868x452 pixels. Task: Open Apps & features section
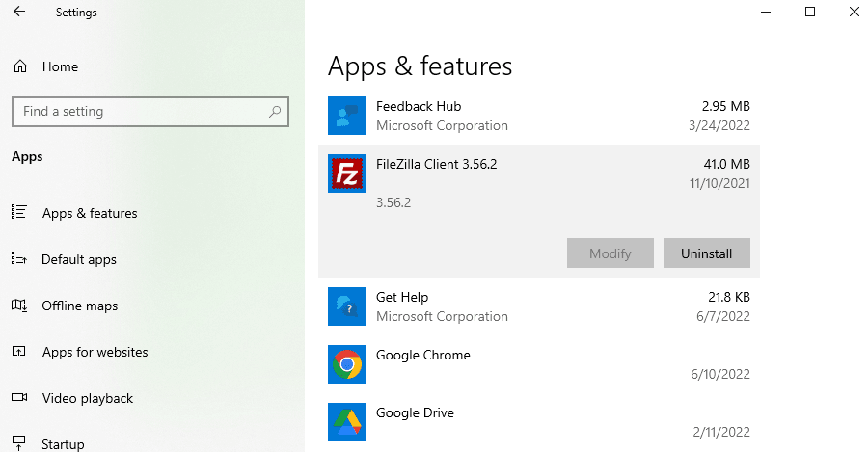click(90, 214)
